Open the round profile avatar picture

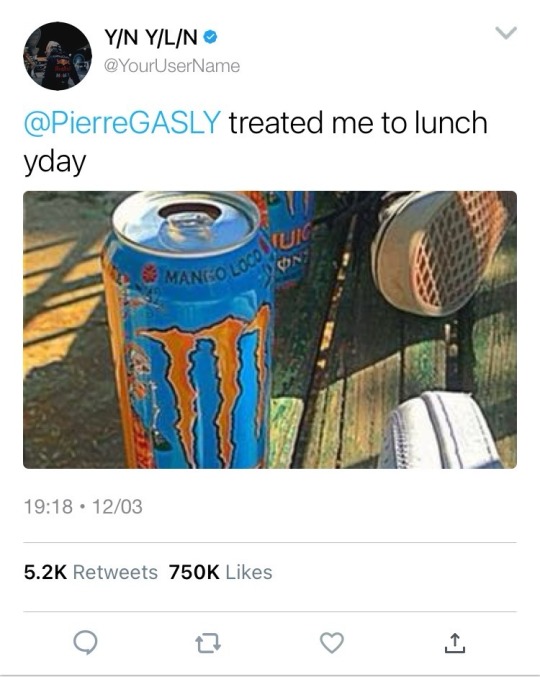(57, 56)
